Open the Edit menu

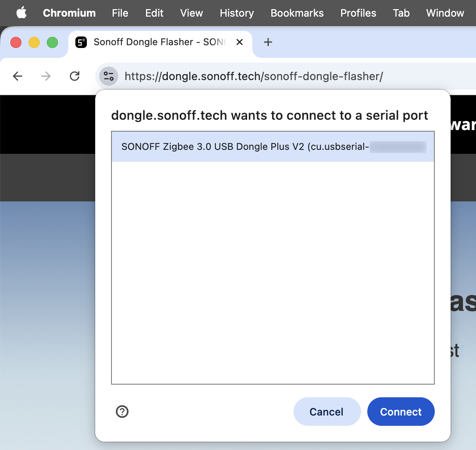(x=154, y=13)
